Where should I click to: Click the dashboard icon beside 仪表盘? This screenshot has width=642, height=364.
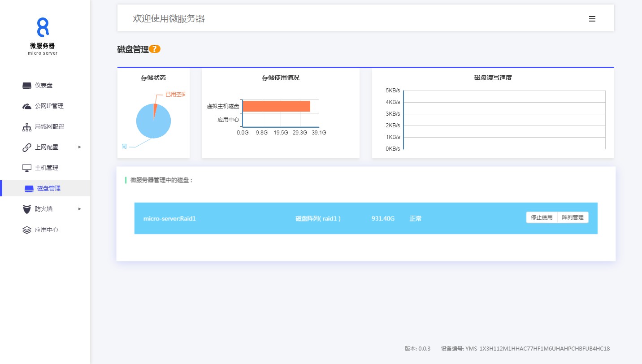point(27,86)
